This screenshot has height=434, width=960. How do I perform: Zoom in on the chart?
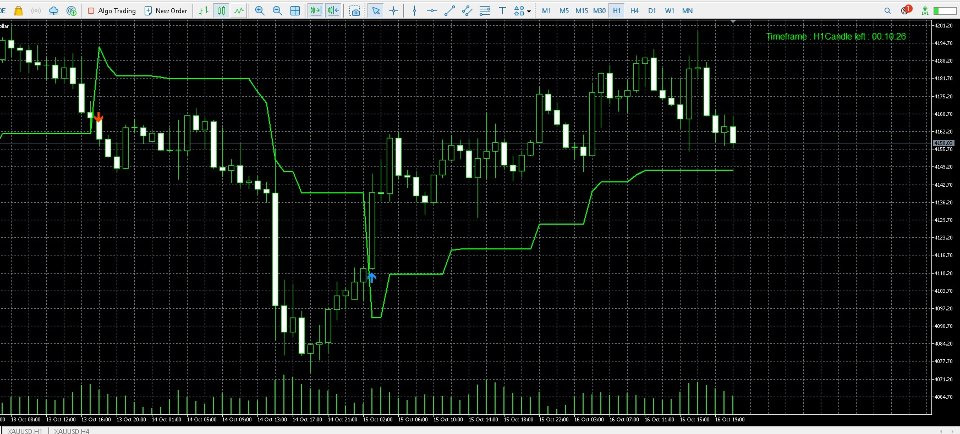pos(260,10)
